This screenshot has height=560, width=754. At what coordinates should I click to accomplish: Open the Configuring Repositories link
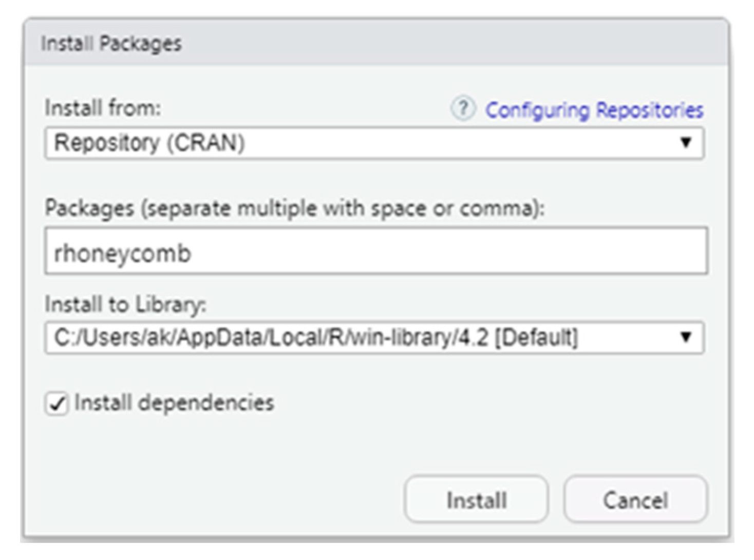(x=594, y=110)
